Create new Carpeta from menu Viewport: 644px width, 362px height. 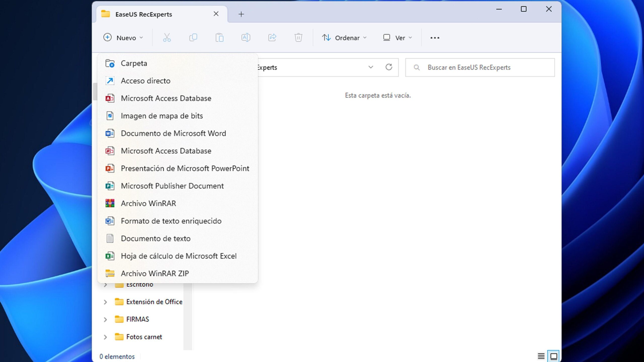tap(178, 63)
